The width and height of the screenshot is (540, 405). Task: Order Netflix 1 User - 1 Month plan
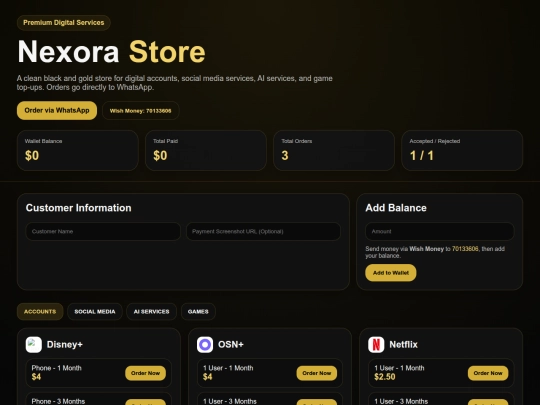[x=488, y=373]
